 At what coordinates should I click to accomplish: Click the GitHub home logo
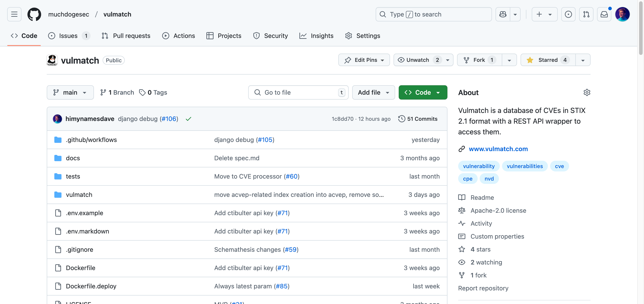pyautogui.click(x=34, y=14)
